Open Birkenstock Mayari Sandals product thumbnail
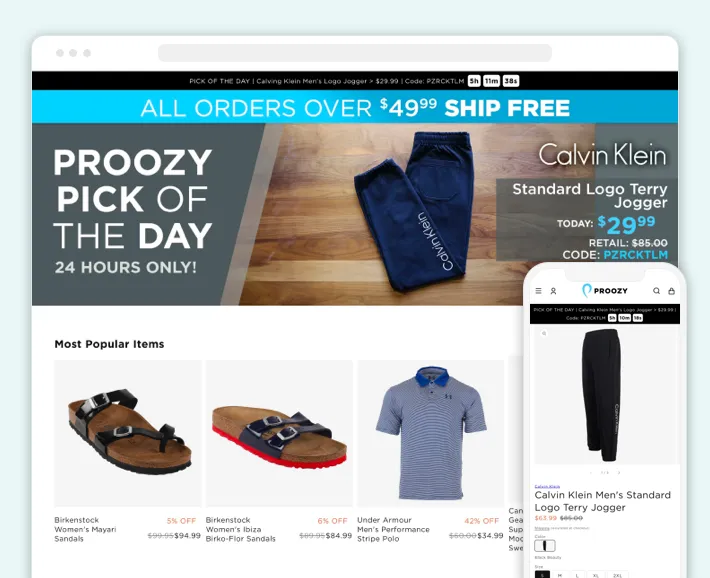 coord(128,433)
